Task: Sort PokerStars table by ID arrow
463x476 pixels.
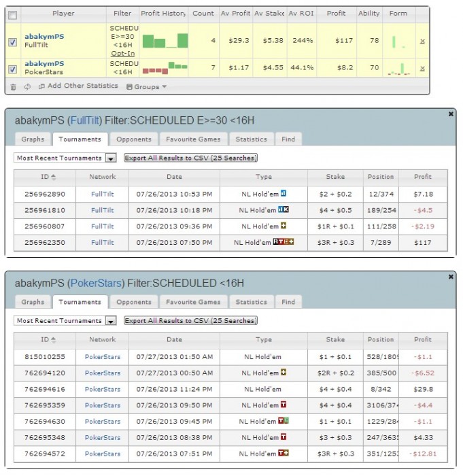Action: pos(54,340)
